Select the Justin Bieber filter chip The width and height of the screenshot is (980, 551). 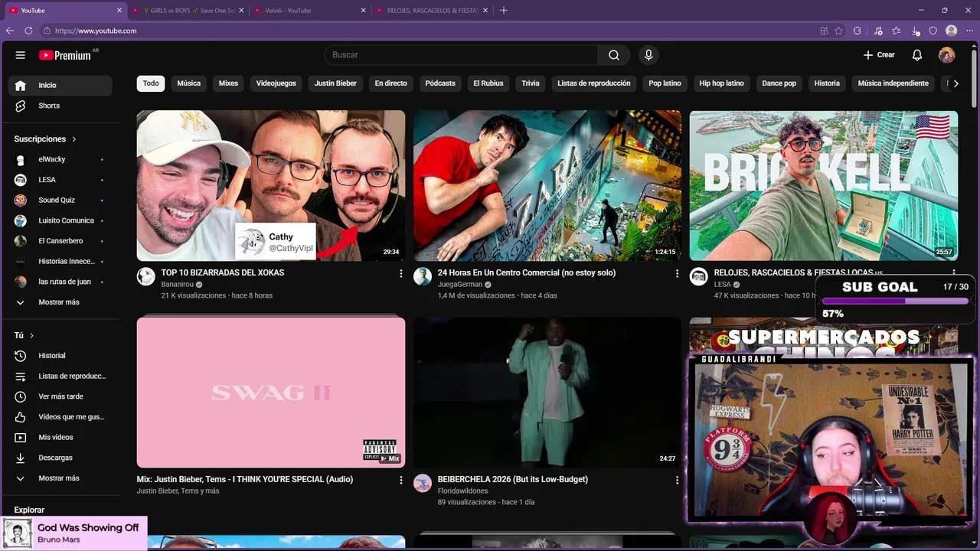(335, 83)
